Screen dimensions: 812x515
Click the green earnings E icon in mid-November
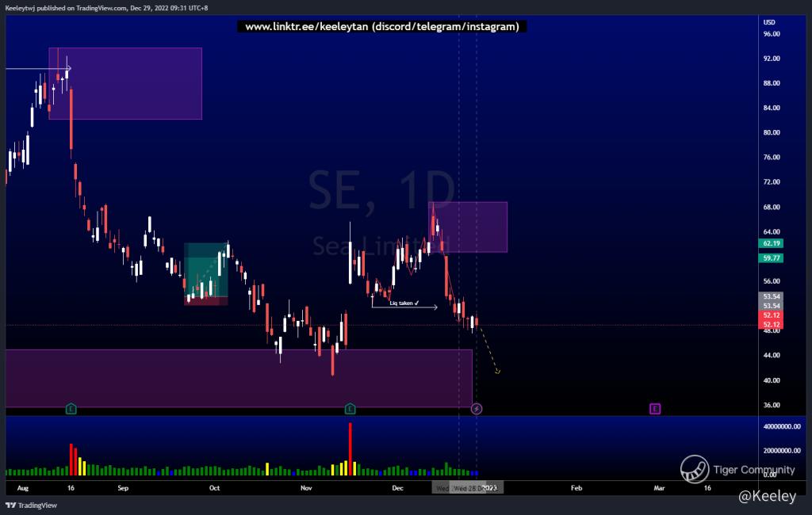click(350, 409)
